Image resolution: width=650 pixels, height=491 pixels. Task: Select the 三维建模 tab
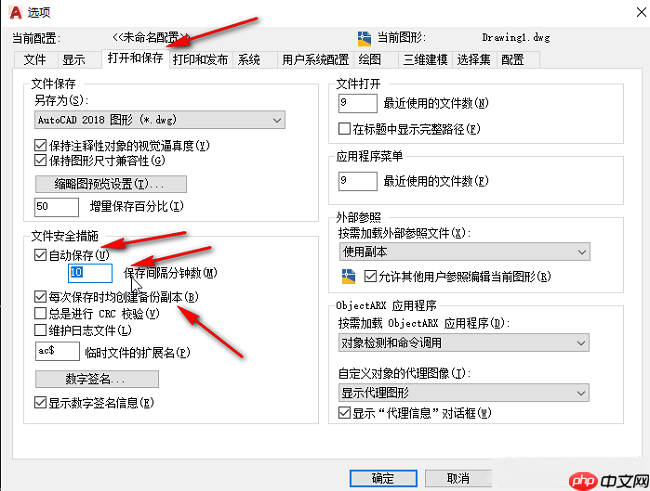coord(425,60)
